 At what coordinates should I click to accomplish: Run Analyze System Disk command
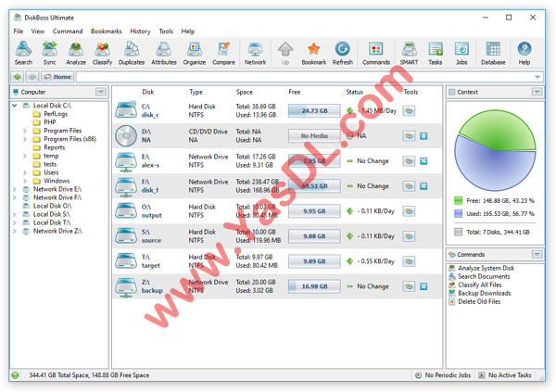(482, 268)
